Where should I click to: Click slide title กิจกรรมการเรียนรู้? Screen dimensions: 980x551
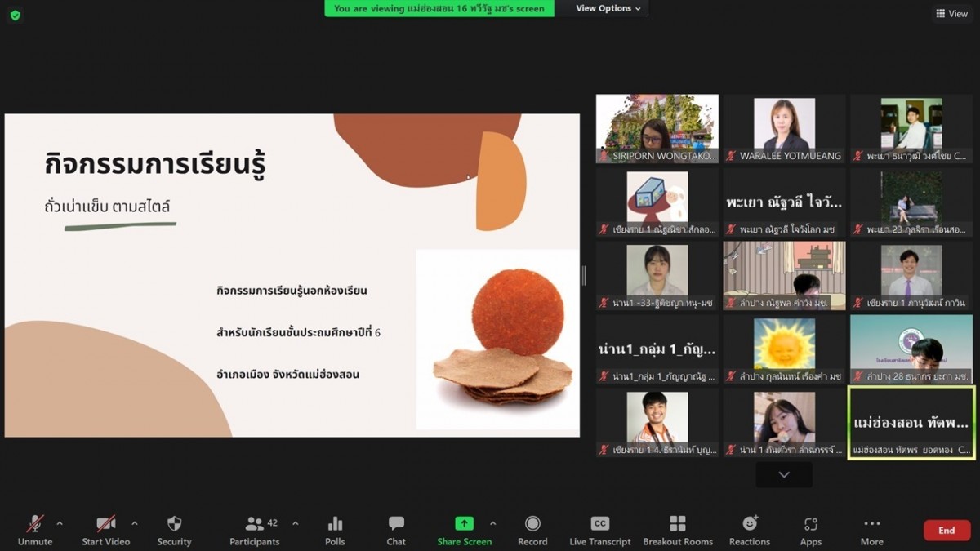click(x=155, y=164)
